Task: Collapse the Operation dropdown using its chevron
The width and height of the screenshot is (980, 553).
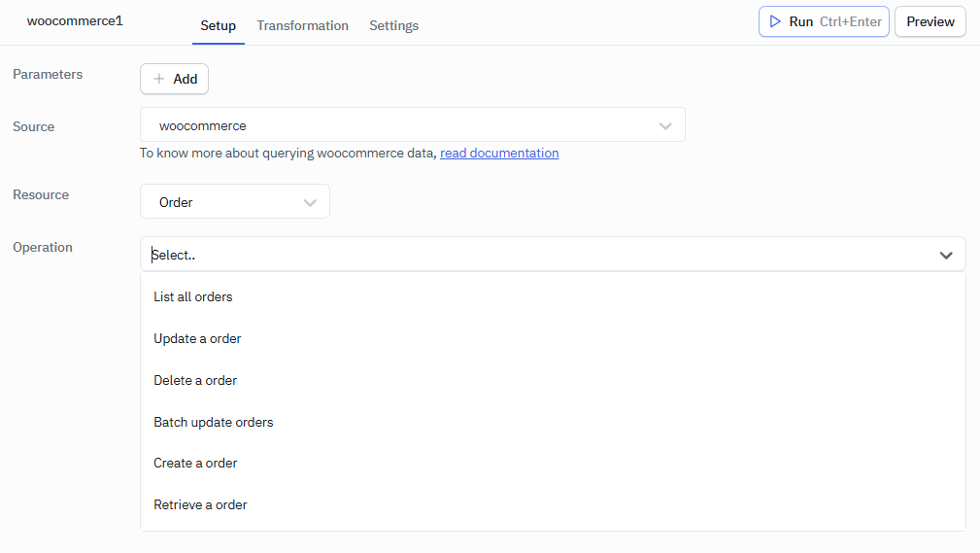Action: pyautogui.click(x=945, y=255)
